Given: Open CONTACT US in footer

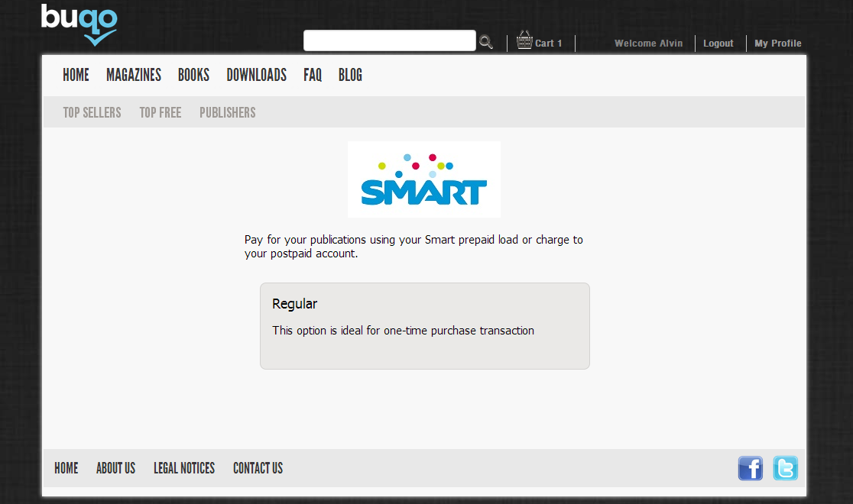Looking at the screenshot, I should point(258,468).
